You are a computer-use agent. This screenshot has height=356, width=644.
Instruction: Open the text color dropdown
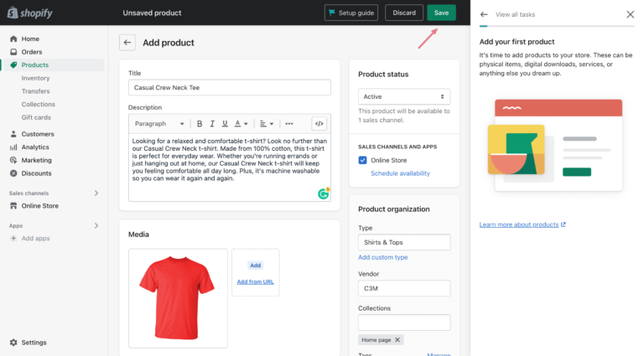241,124
